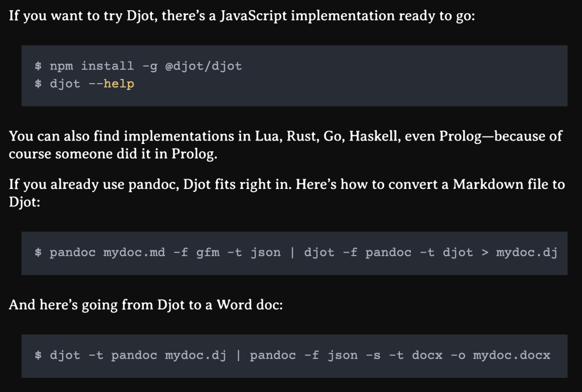Viewport: 582px width, 392px height.
Task: Click the "-s" flag in the Word conversion command
Action: point(373,356)
